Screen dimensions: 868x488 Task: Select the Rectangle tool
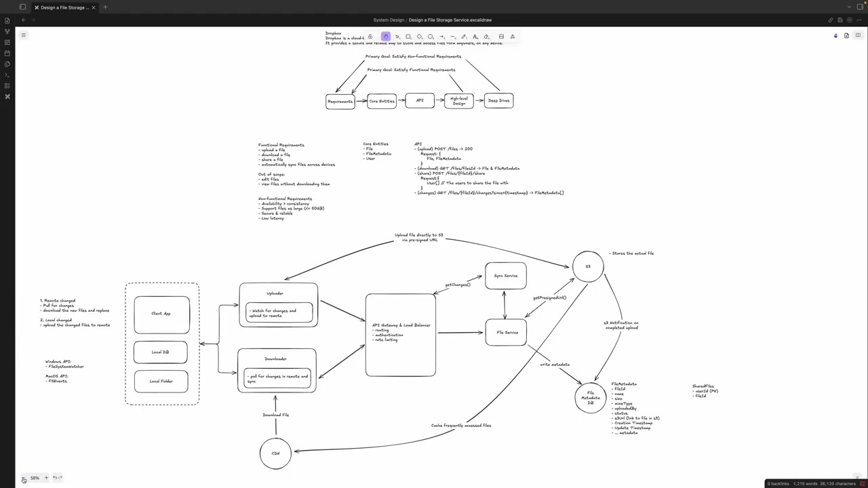408,37
